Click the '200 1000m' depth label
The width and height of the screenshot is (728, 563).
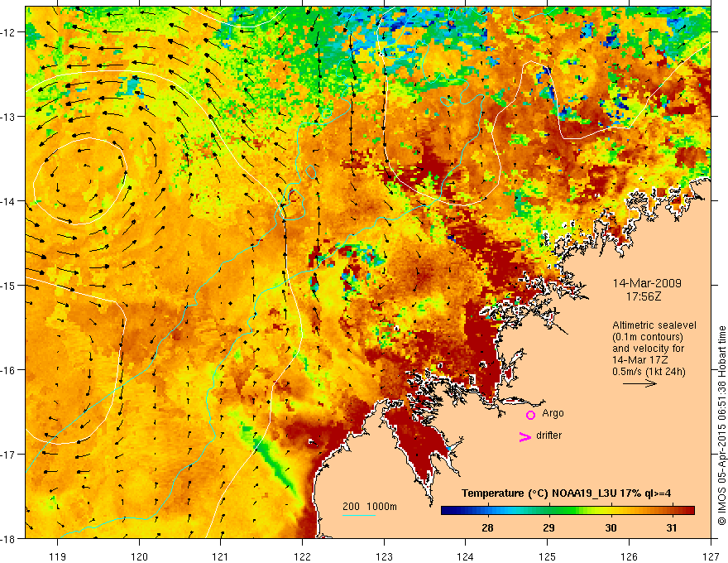coord(370,507)
